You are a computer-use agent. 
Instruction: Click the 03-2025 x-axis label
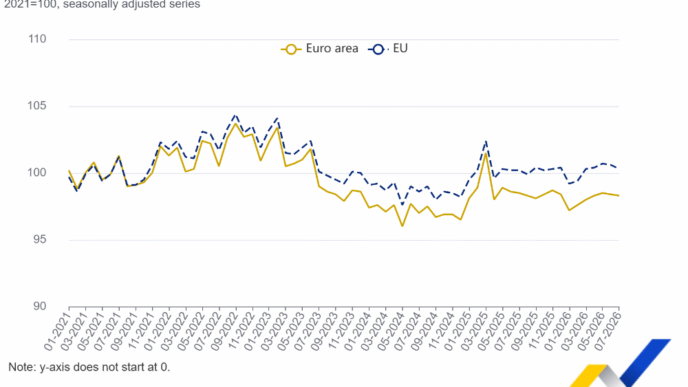(474, 331)
